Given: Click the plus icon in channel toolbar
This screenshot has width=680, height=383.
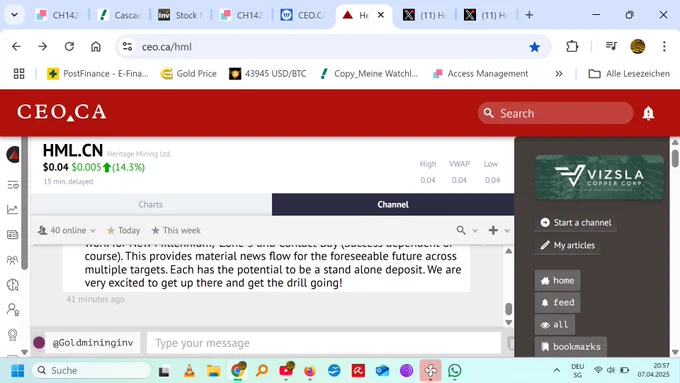Looking at the screenshot, I should click(493, 230).
